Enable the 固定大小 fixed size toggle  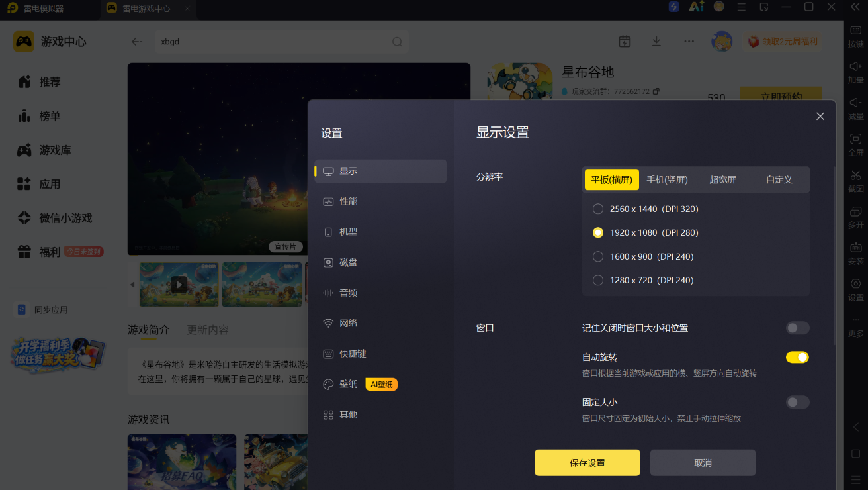(x=797, y=402)
